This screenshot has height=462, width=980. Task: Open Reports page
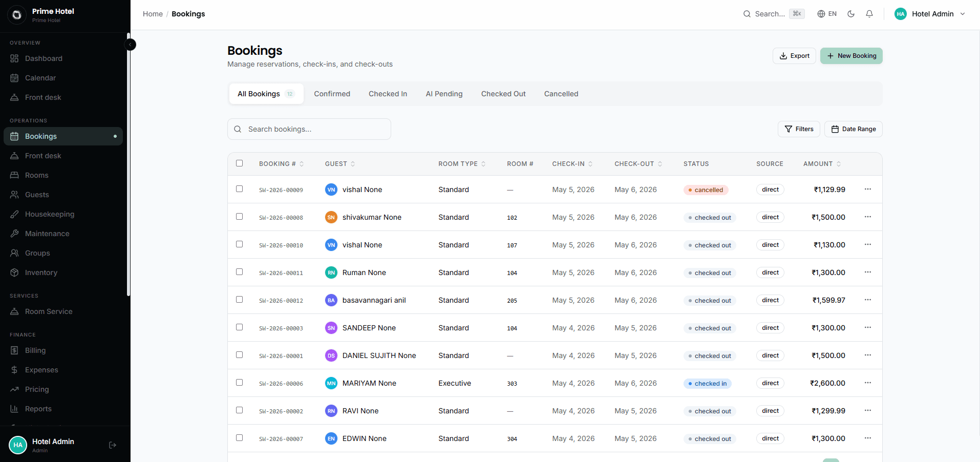tap(63, 409)
